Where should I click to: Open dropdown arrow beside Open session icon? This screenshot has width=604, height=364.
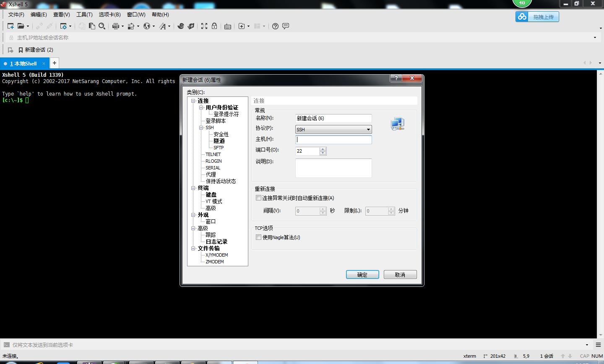pos(28,26)
